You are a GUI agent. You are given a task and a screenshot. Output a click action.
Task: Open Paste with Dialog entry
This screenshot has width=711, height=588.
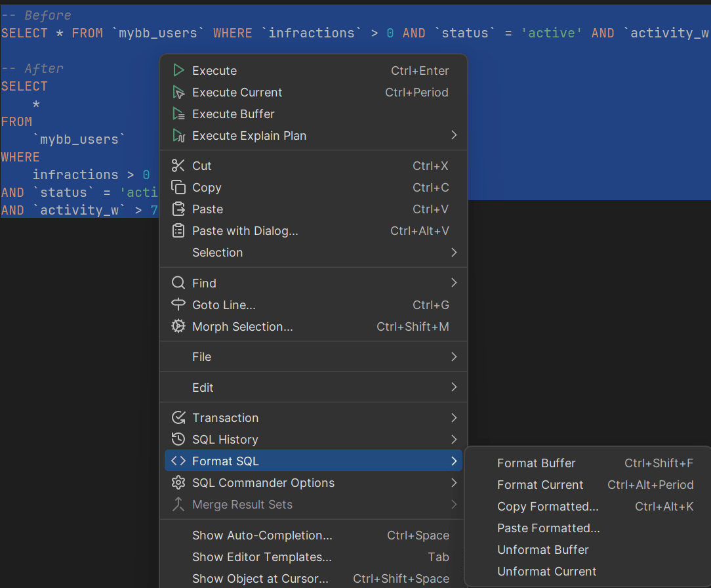point(314,231)
